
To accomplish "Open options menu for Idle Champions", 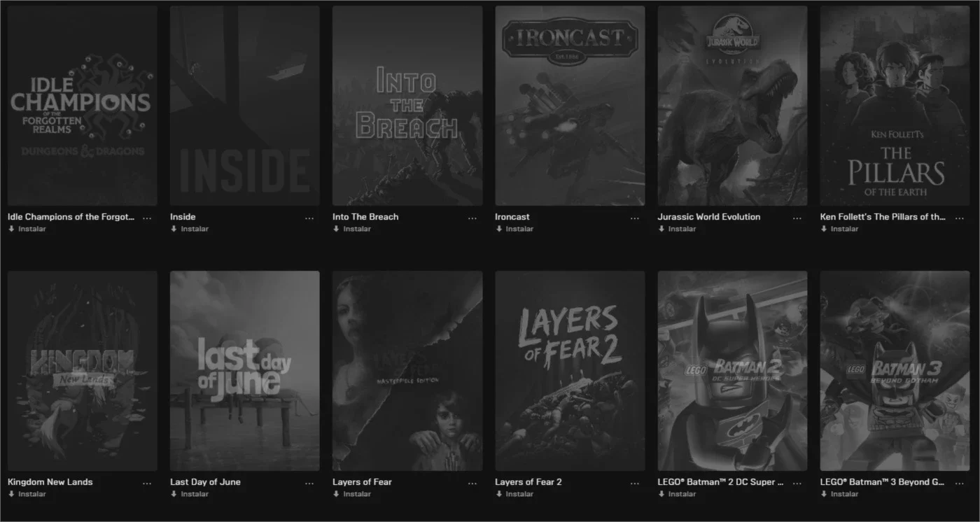I will click(147, 218).
